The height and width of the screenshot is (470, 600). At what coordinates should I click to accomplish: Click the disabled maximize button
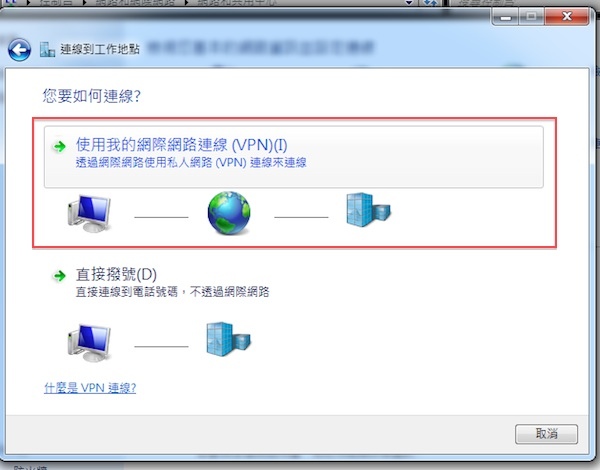[531, 17]
